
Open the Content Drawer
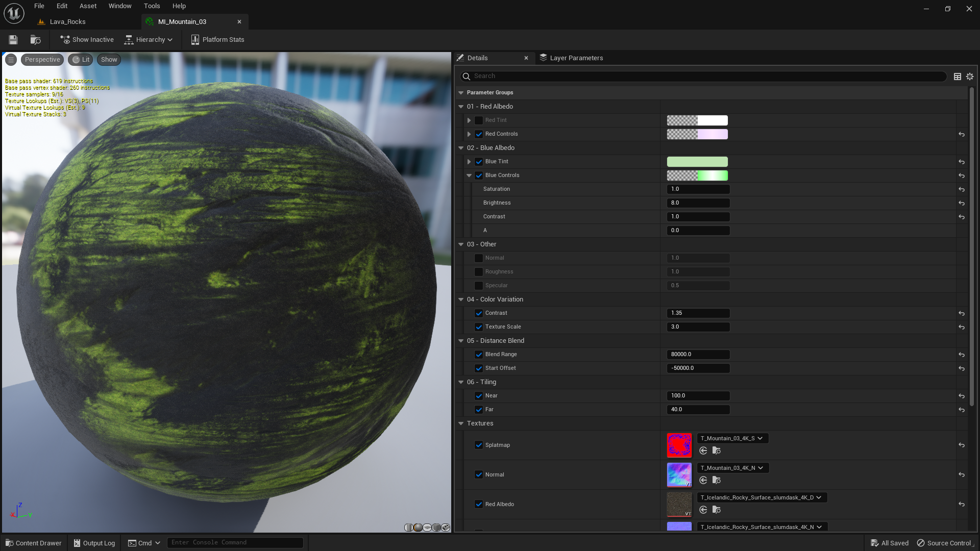(33, 542)
